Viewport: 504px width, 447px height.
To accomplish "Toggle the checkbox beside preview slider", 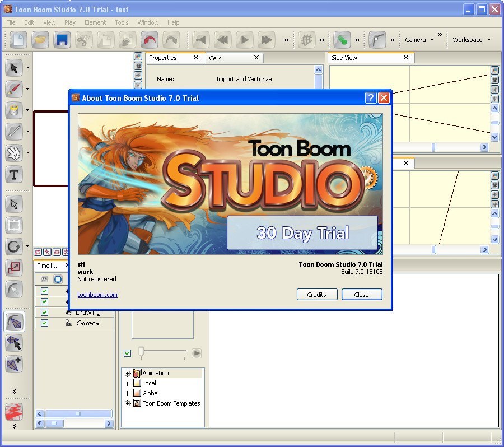I will coord(128,353).
